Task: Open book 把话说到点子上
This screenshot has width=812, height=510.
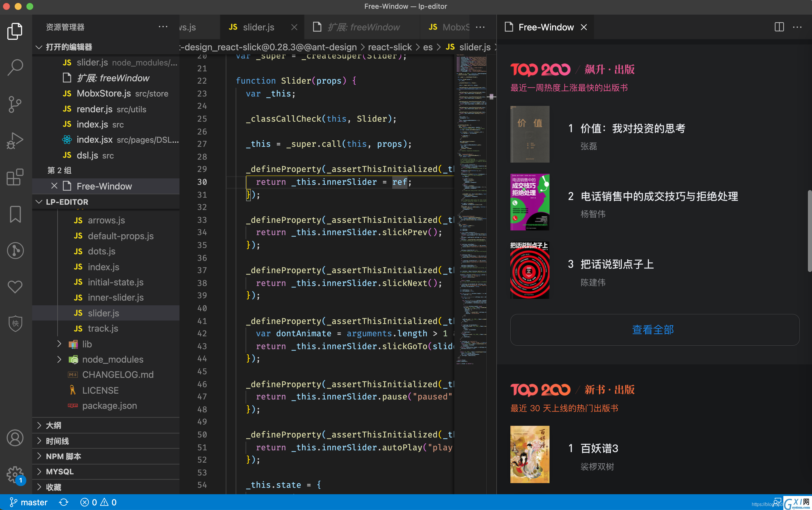Action: click(617, 264)
